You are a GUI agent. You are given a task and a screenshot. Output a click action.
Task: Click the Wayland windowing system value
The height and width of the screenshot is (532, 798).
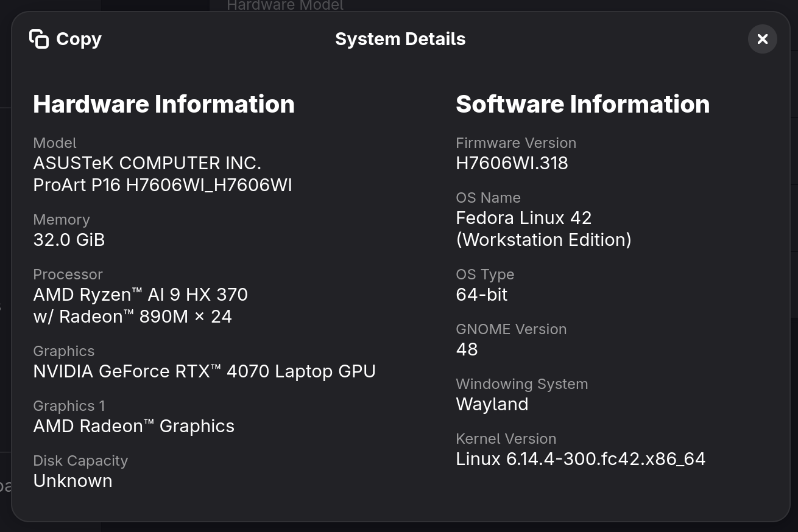click(x=492, y=404)
